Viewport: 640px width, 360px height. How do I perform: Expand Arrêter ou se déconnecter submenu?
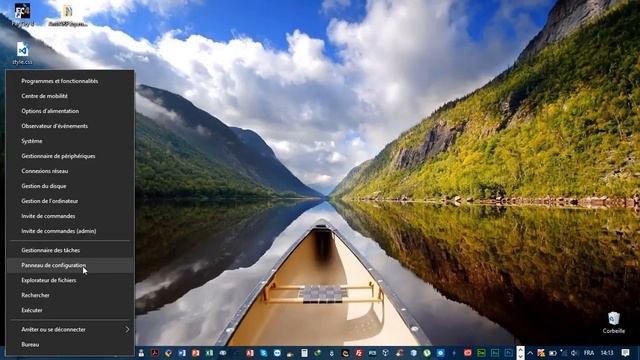click(x=70, y=329)
